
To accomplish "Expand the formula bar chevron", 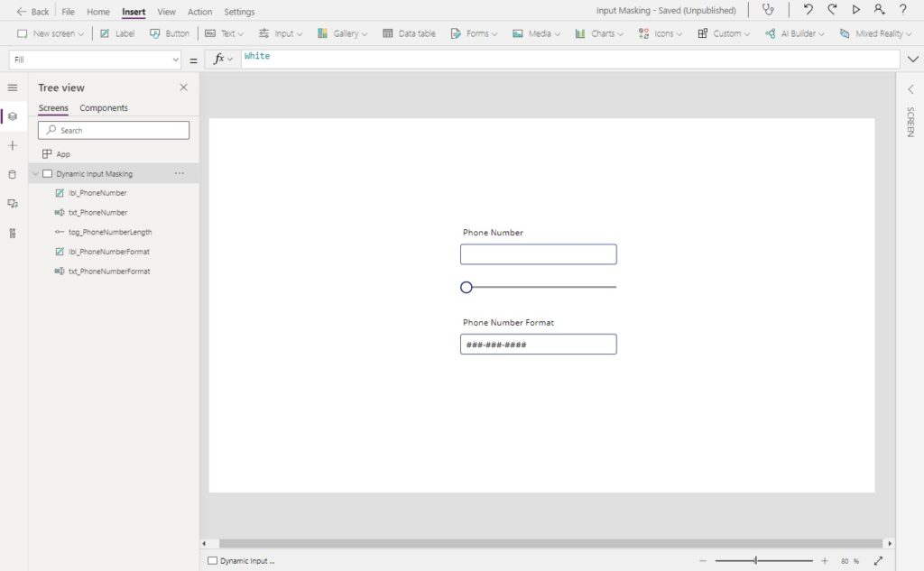I will (x=913, y=59).
